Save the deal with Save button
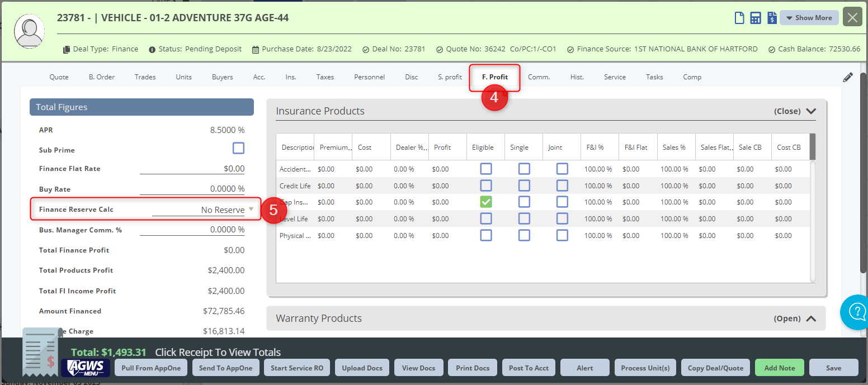Viewport: 868px width, 385px height. 833,368
